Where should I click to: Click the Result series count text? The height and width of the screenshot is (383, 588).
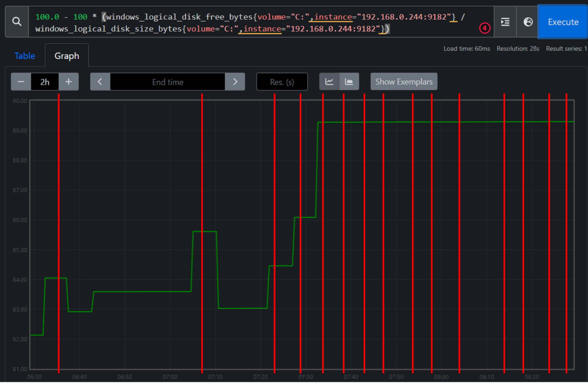pos(566,49)
